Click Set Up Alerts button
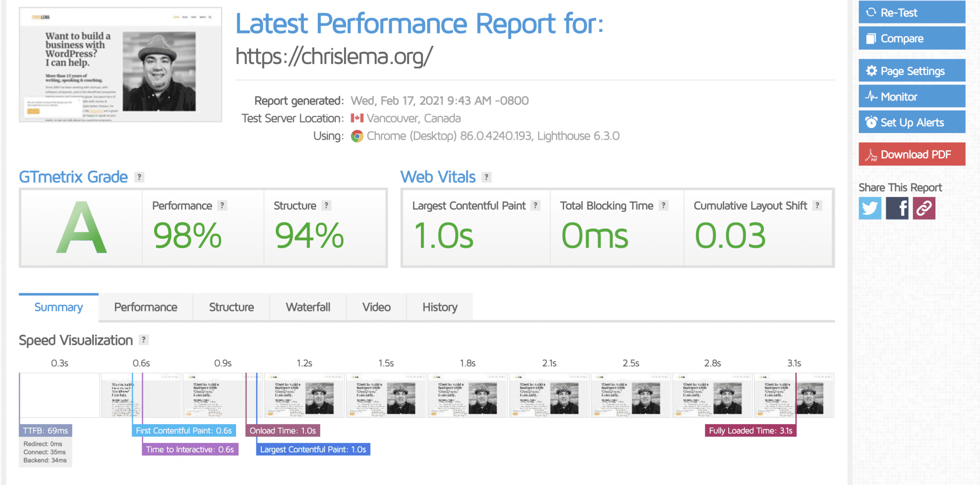The height and width of the screenshot is (485, 980). pyautogui.click(x=912, y=122)
